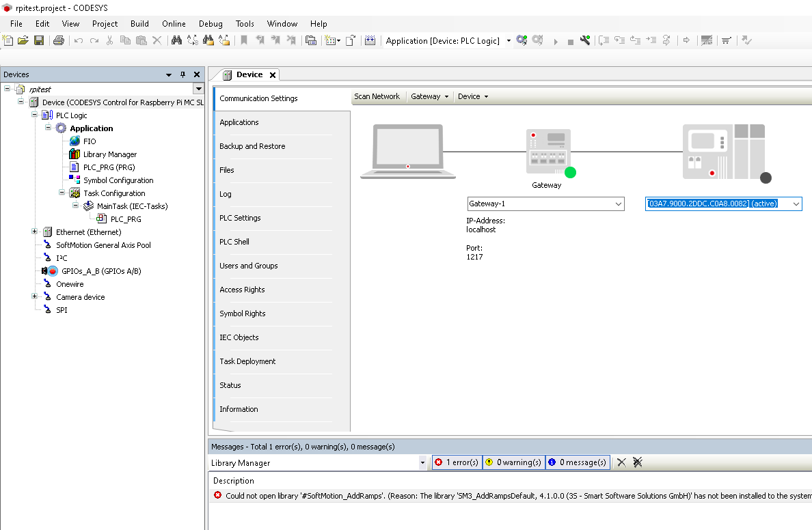Image resolution: width=812 pixels, height=530 pixels.
Task: Close the Device editor tab
Action: [x=273, y=75]
